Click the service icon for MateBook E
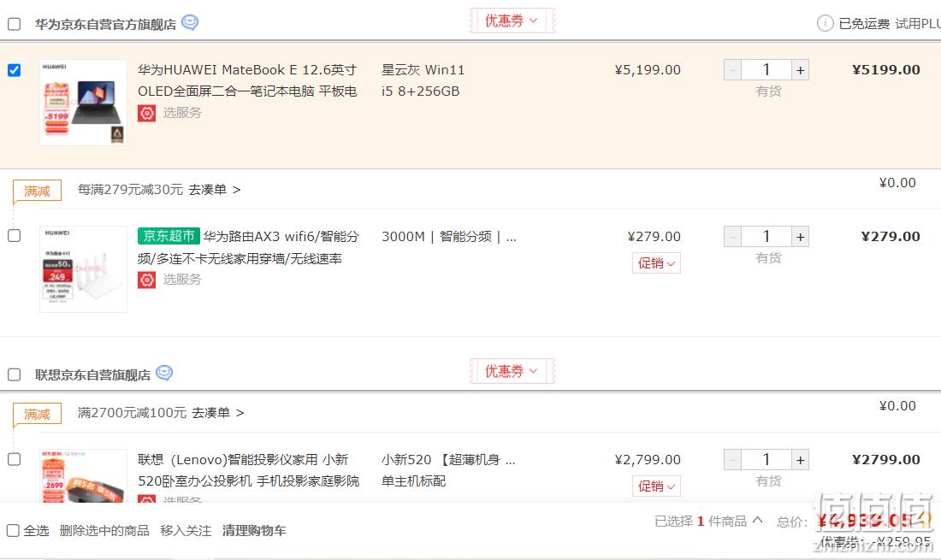 click(146, 113)
